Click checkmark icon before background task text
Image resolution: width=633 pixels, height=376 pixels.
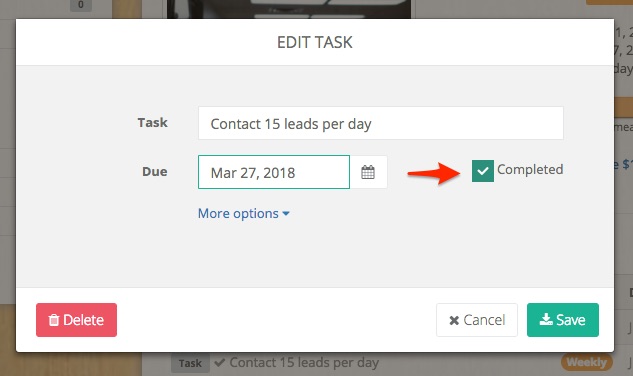click(220, 362)
